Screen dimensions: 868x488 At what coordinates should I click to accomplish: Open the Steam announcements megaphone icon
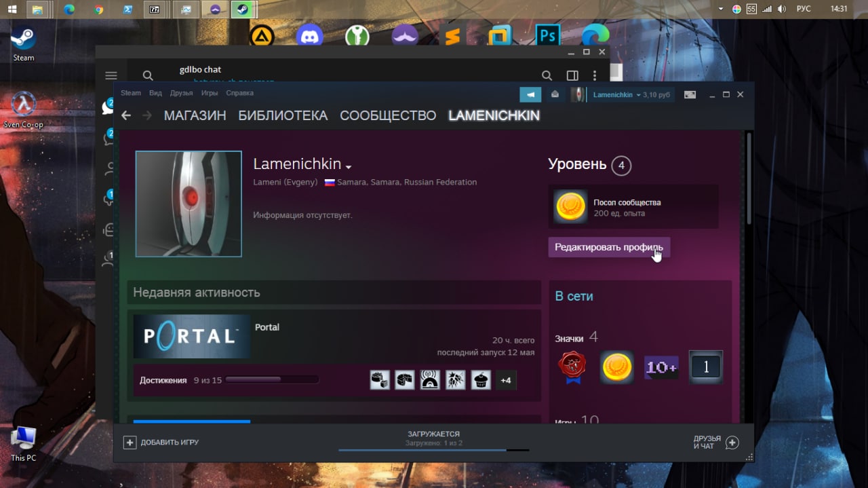[x=530, y=94]
